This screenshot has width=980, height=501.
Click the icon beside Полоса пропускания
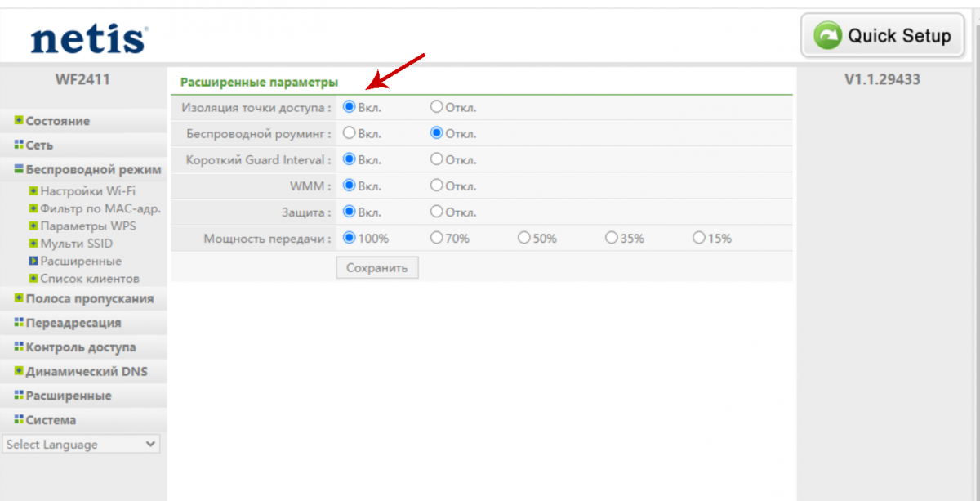[x=18, y=298]
